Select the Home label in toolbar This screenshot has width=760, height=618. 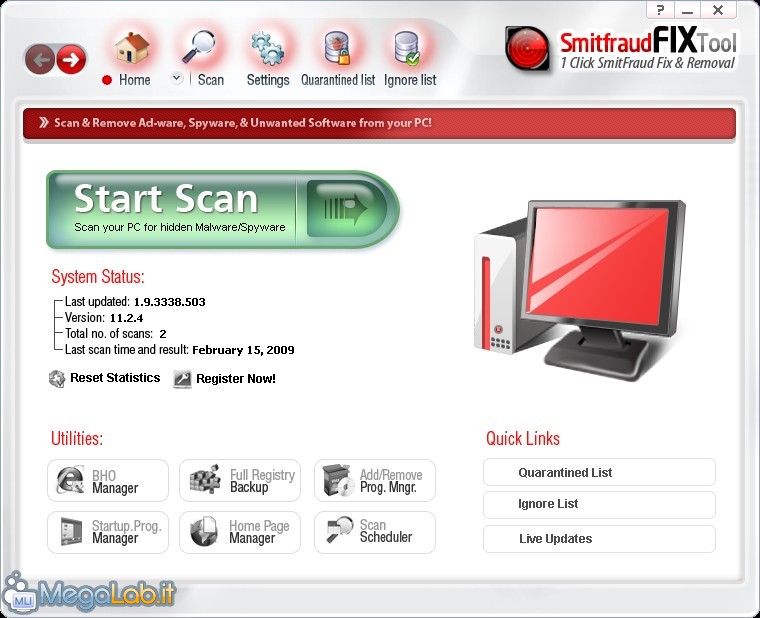pos(135,80)
